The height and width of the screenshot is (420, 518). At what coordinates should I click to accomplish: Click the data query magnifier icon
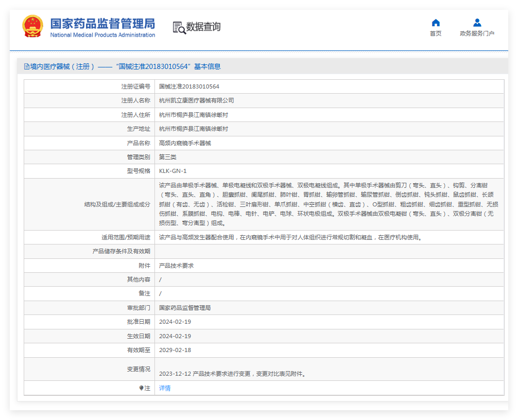pos(179,28)
